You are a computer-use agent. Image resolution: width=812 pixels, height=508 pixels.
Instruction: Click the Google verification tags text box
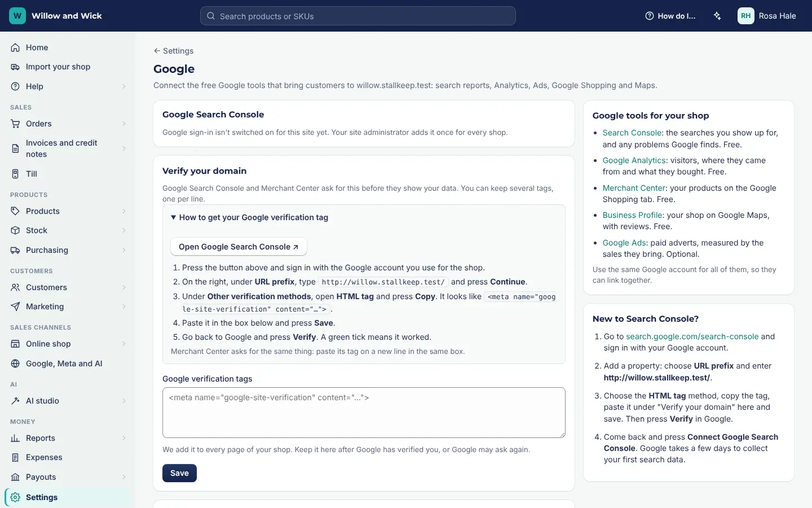tap(364, 413)
